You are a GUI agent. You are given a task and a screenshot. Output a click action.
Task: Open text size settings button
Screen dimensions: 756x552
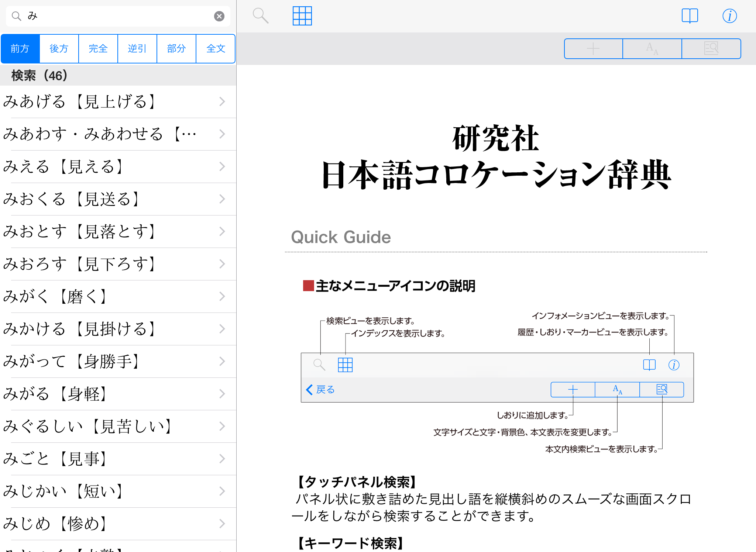click(652, 49)
